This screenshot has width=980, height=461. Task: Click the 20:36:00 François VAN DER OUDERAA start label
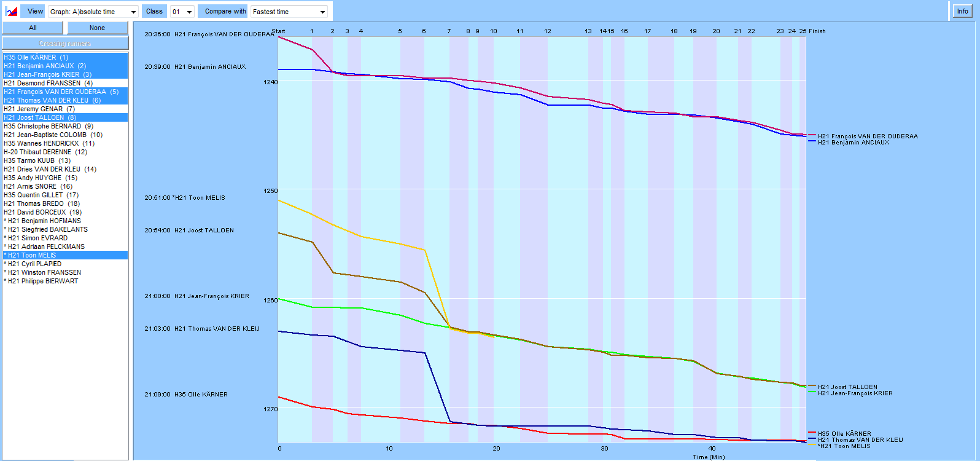pos(209,34)
